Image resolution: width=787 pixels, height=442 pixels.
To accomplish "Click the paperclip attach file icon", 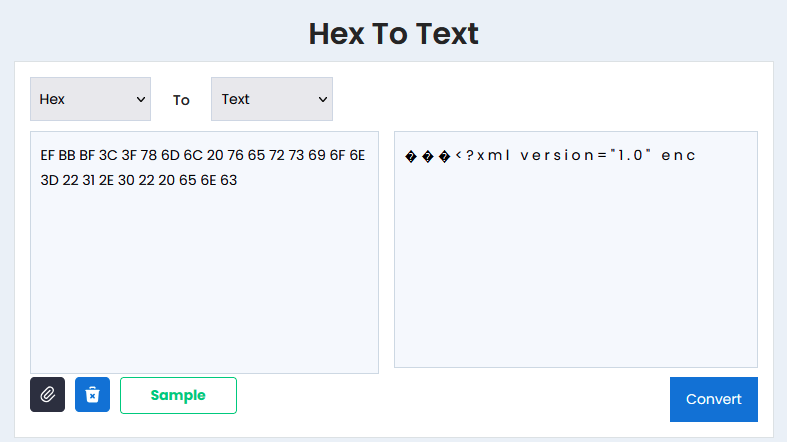I will [47, 394].
